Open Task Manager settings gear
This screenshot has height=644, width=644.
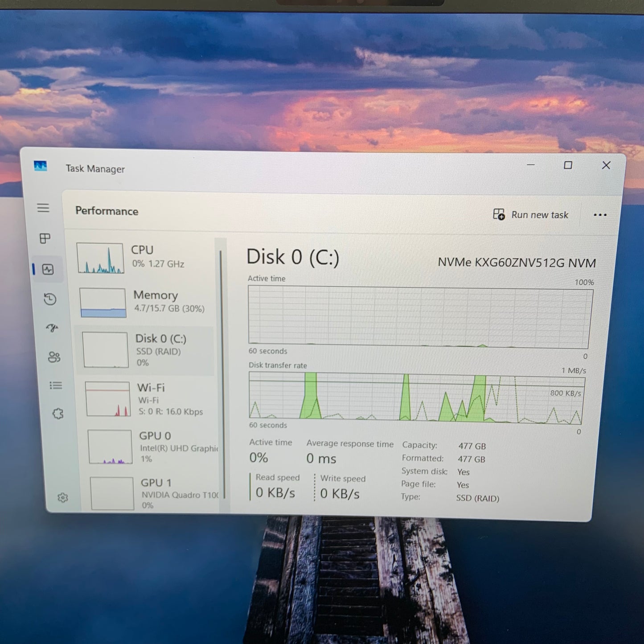coord(63,497)
